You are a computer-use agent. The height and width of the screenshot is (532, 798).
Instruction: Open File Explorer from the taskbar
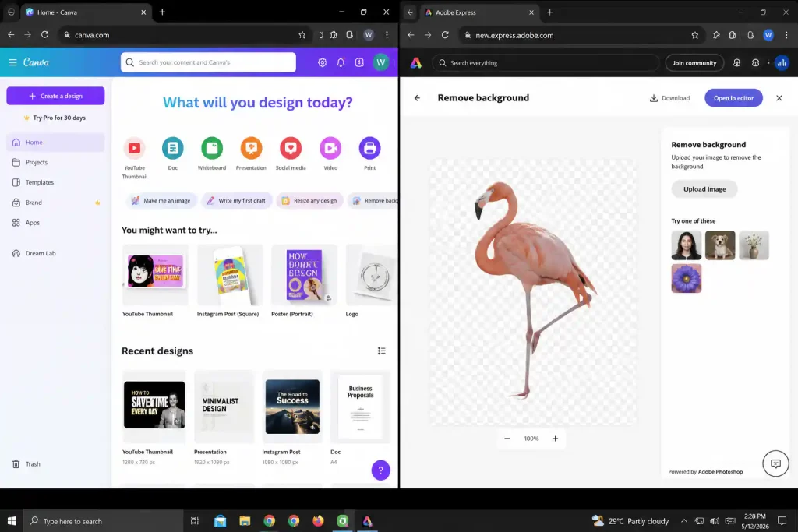(245, 521)
